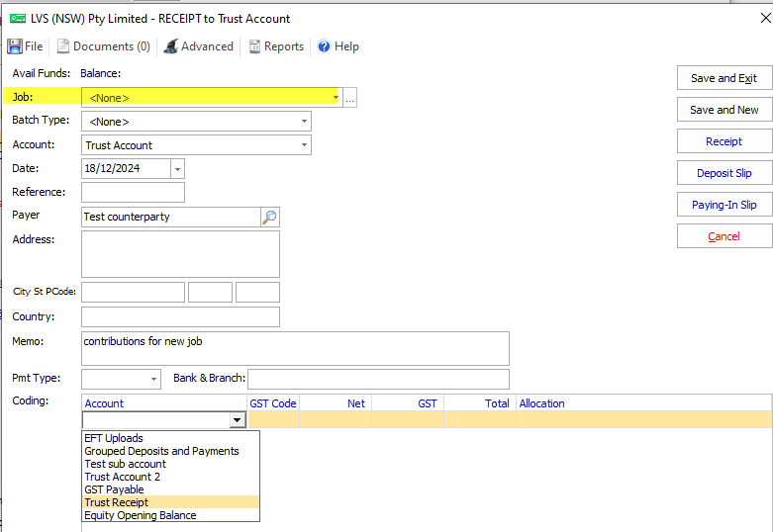Open the Account Trust Account dropdown
Screen dimensions: 773x532
(x=304, y=145)
